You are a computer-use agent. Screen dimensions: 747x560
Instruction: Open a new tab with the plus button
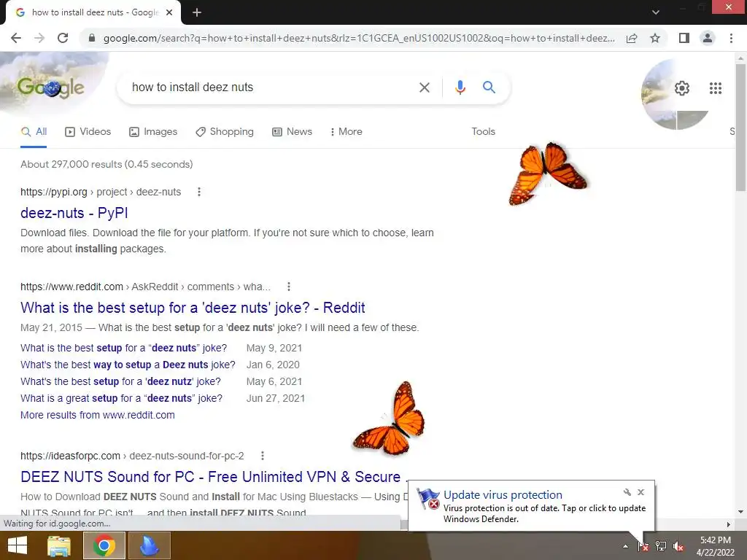click(x=197, y=12)
